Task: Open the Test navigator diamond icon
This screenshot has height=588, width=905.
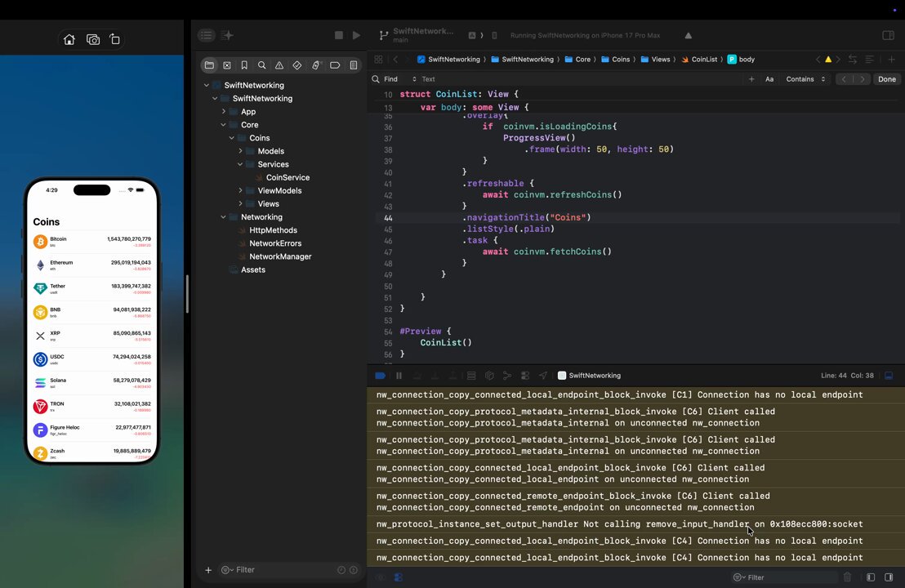Action: tap(297, 65)
